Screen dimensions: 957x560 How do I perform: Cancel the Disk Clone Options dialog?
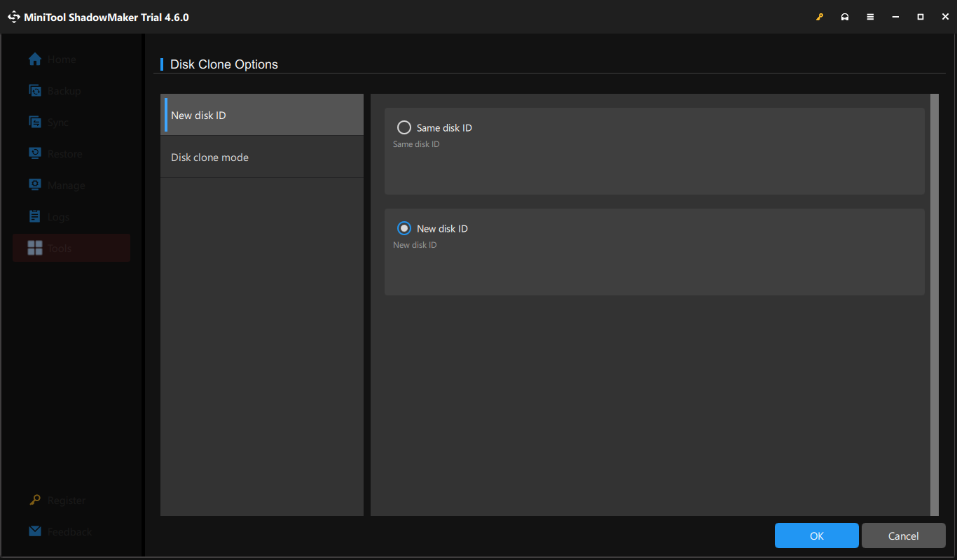pos(903,535)
